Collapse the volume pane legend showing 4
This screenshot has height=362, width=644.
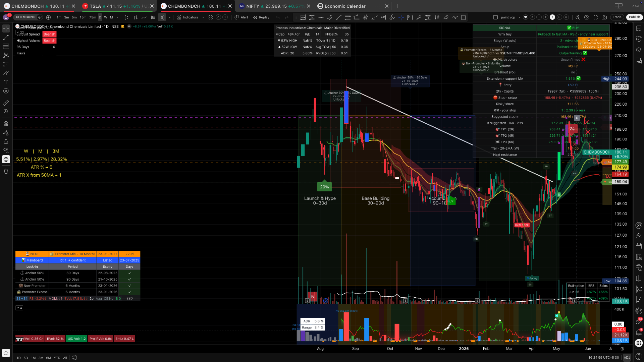click(19, 308)
